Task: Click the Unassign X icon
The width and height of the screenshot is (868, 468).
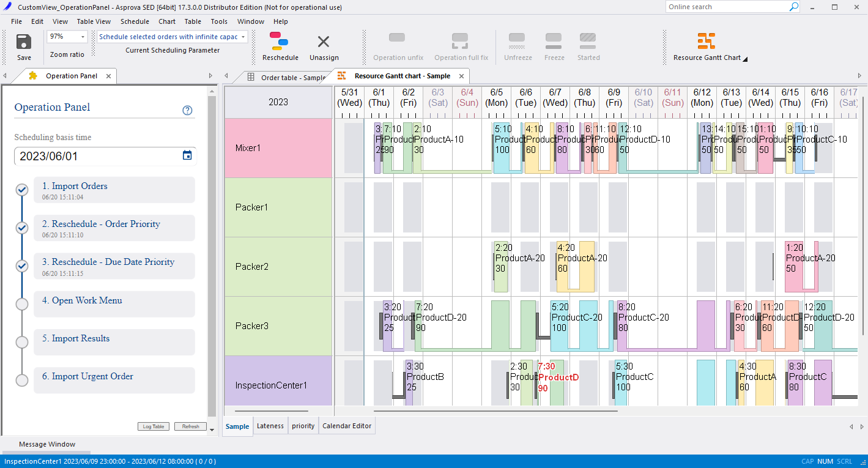Action: (x=324, y=42)
